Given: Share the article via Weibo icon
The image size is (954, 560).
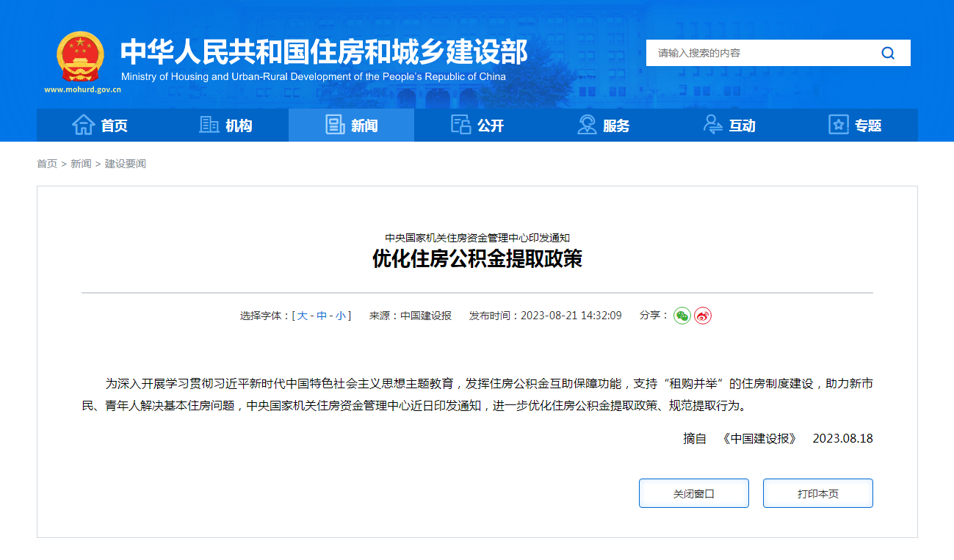Looking at the screenshot, I should (702, 316).
